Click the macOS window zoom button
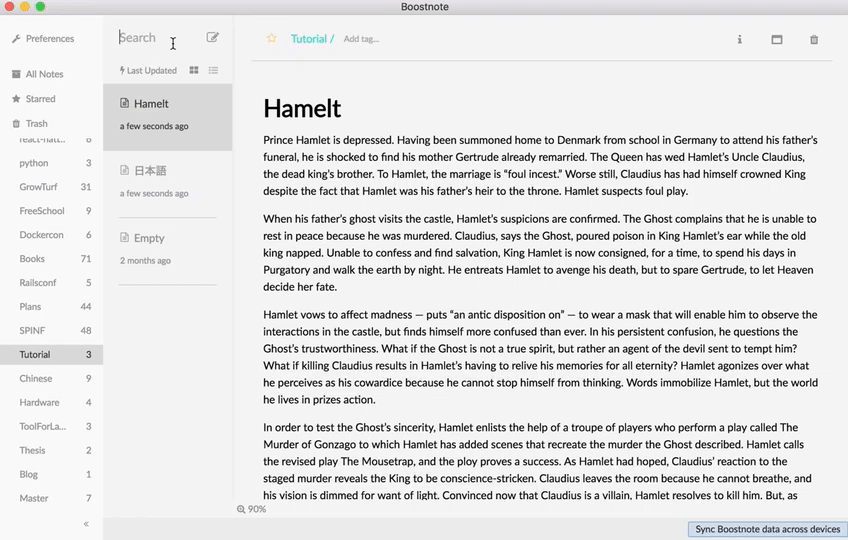848x540 pixels. tap(41, 6)
